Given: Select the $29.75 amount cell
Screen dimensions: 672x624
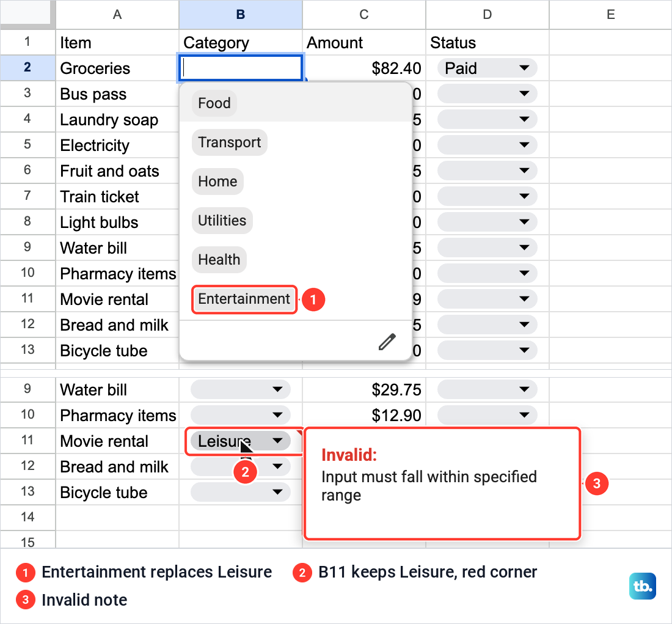Looking at the screenshot, I should [364, 389].
